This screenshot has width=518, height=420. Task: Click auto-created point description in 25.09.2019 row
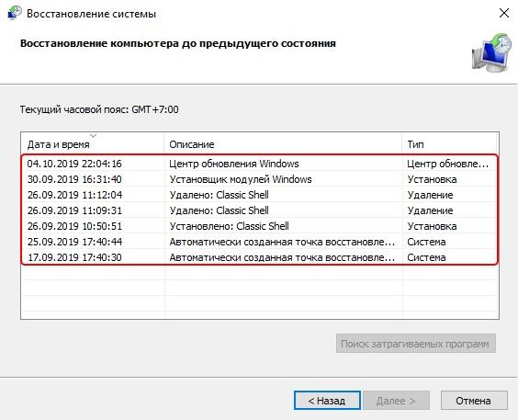point(282,242)
